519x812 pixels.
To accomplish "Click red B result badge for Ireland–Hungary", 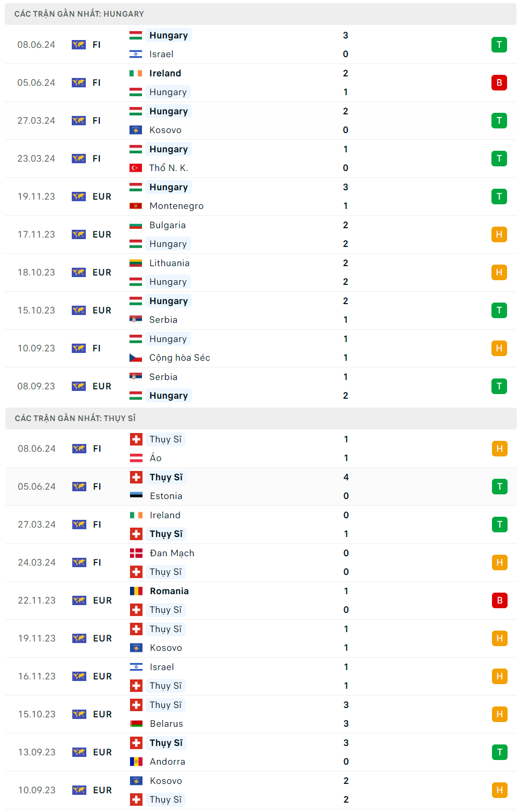I will click(x=499, y=83).
